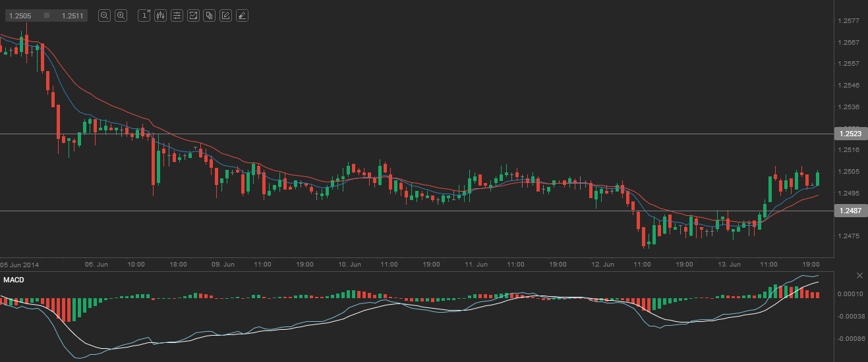Screen dimensions: 868x362
Task: Select the pencil edit drawing tool
Action: click(x=225, y=15)
